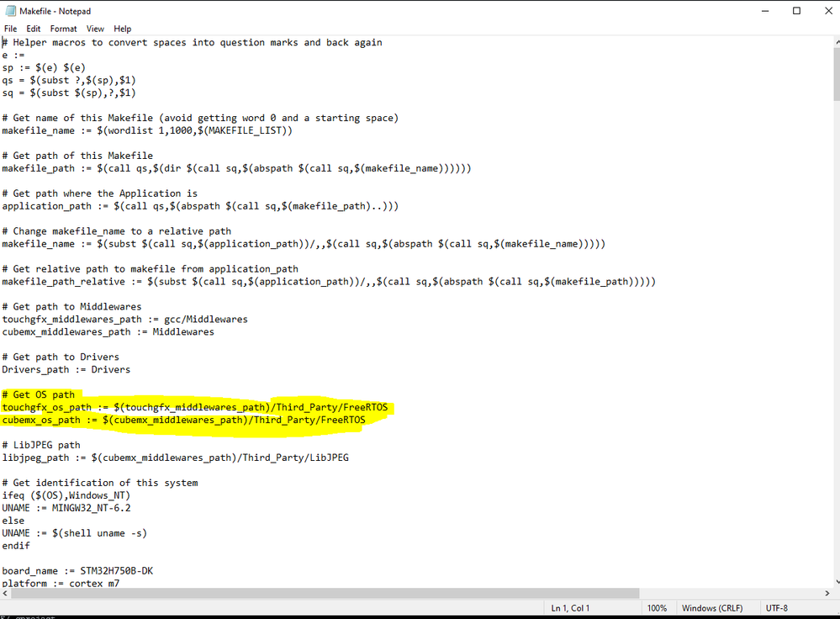Click the 'touchgfx_middlewares_path' definition line
Screen dimensions: 840x619
click(x=124, y=320)
